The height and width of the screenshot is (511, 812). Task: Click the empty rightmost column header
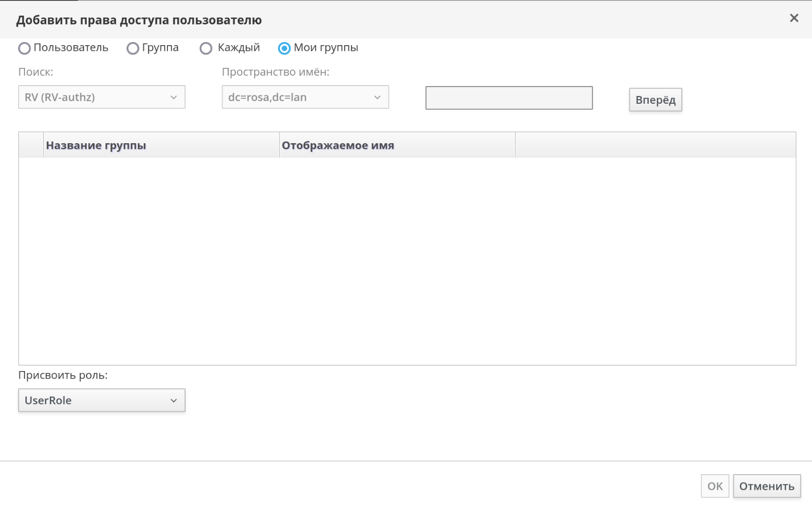[655, 145]
